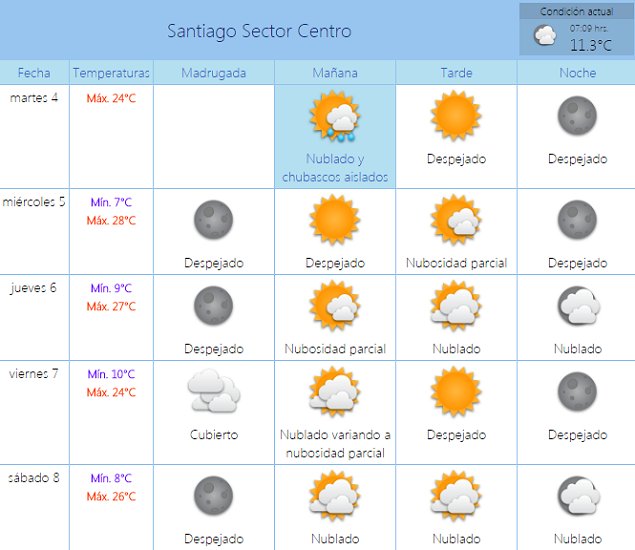Click the cloudy sun icon for sábado 8 Mañana
The width and height of the screenshot is (635, 550).
click(x=334, y=496)
